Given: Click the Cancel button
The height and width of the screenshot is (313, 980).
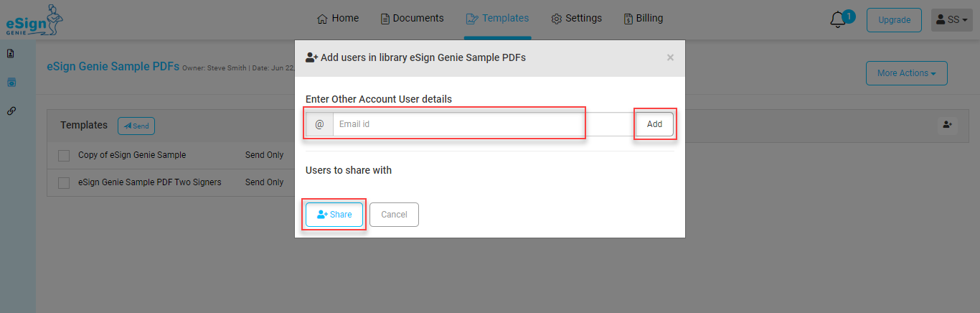Looking at the screenshot, I should (394, 215).
